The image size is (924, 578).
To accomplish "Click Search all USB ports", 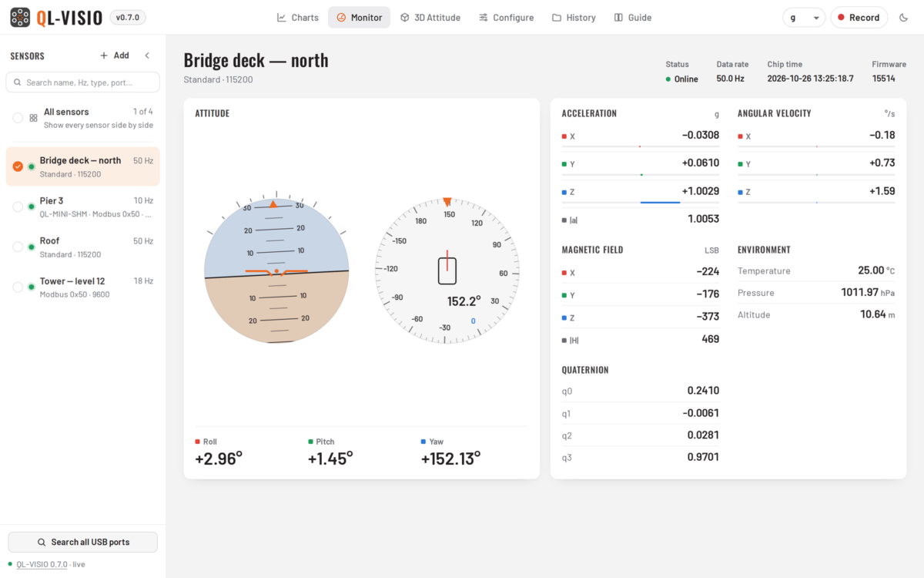I will click(83, 542).
